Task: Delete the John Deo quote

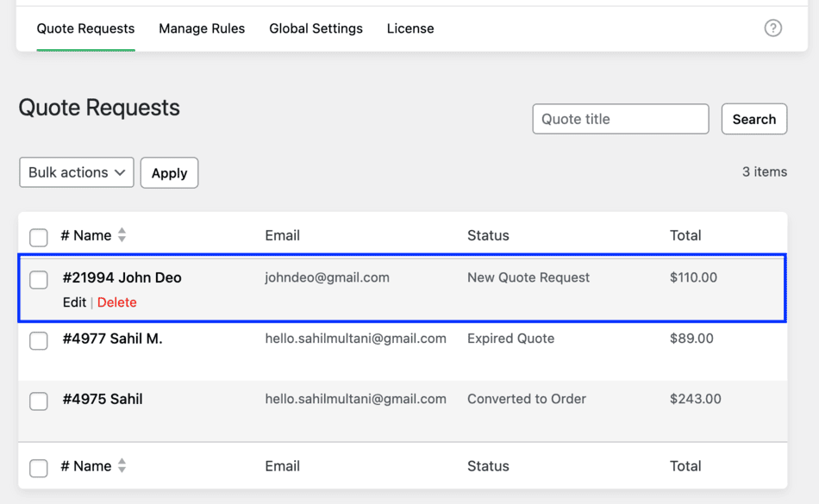Action: click(x=117, y=302)
